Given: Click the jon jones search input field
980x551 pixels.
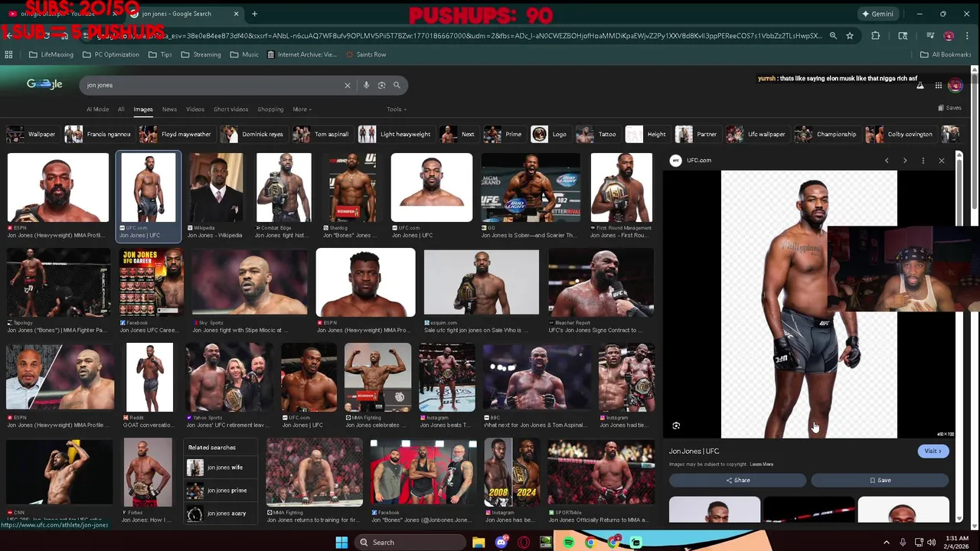Looking at the screenshot, I should pyautogui.click(x=211, y=85).
